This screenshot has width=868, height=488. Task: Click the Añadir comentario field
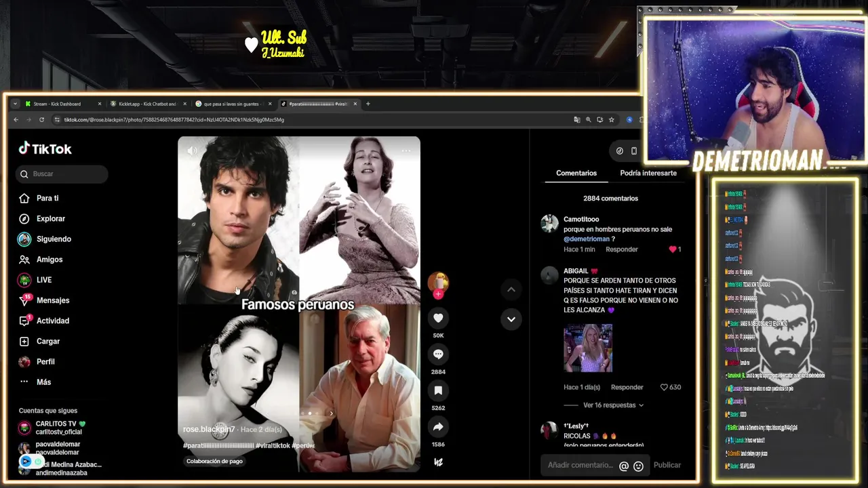click(579, 466)
